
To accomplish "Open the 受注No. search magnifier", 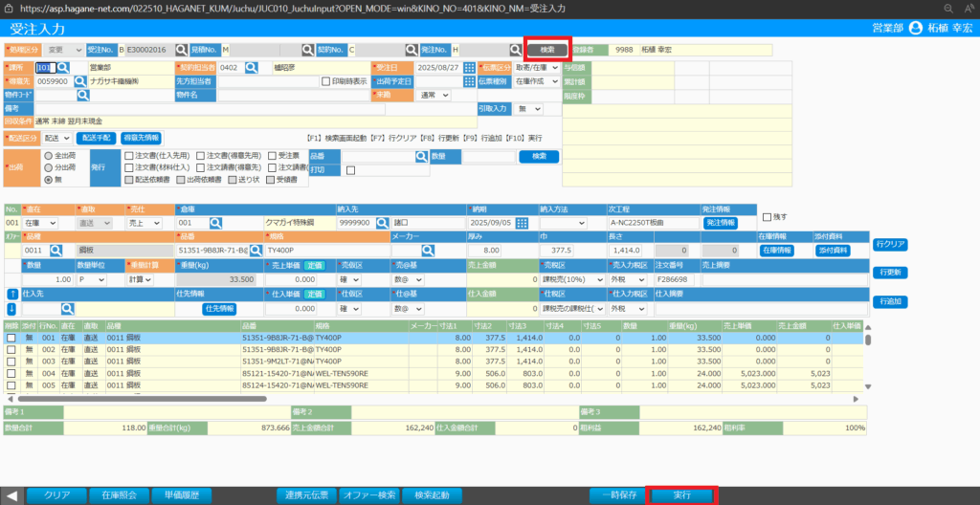I will (181, 50).
